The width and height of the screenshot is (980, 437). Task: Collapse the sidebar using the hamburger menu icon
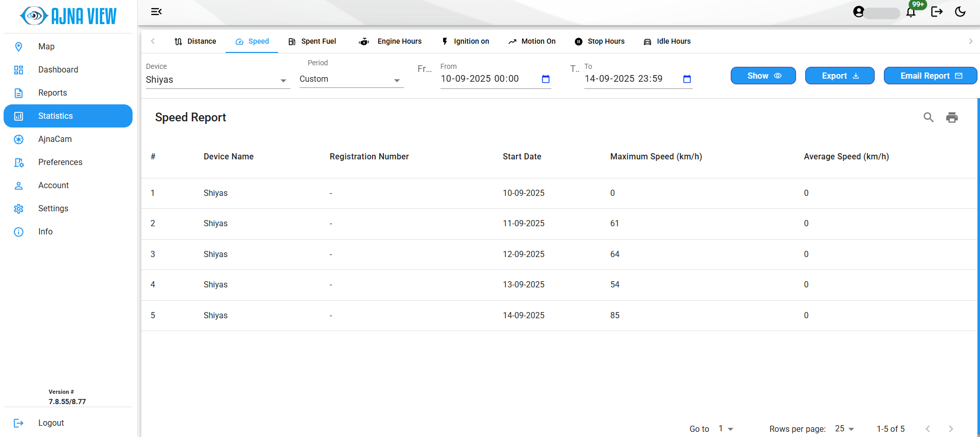156,12
